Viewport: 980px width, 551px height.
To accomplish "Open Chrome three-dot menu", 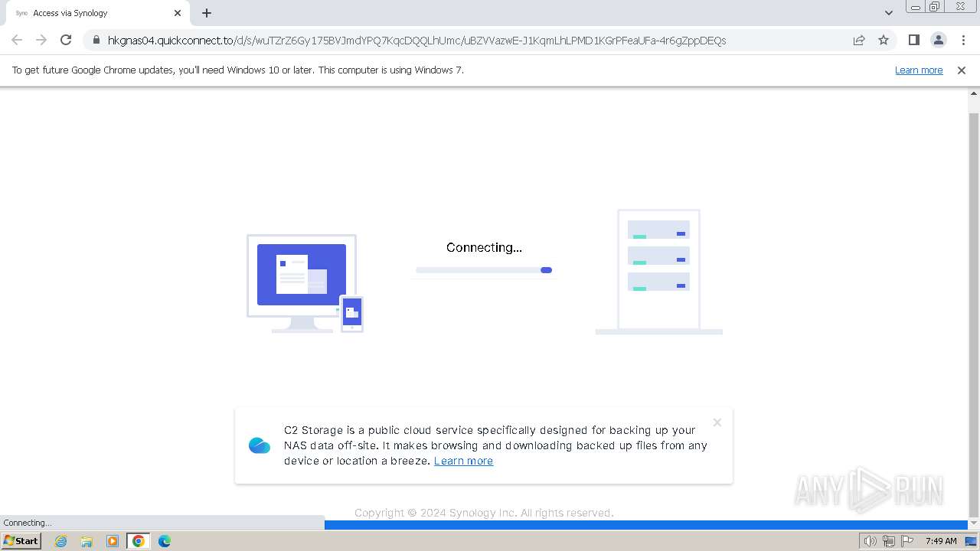I will point(963,40).
